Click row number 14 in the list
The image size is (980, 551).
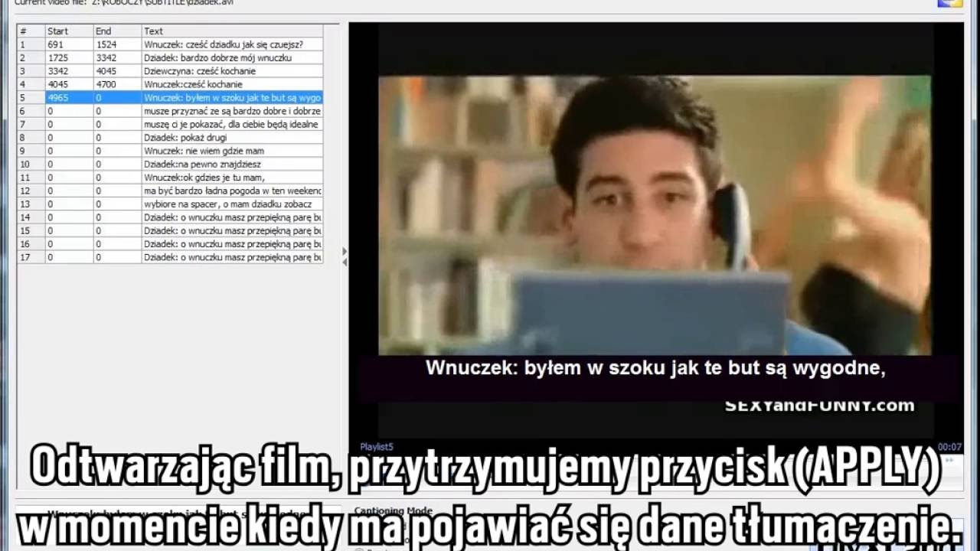point(24,217)
